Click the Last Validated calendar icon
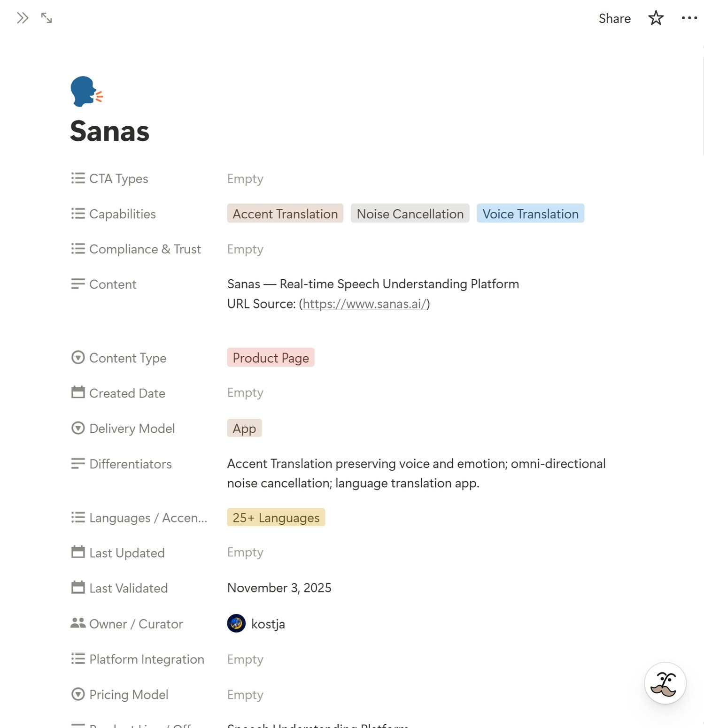This screenshot has height=728, width=704. click(78, 588)
